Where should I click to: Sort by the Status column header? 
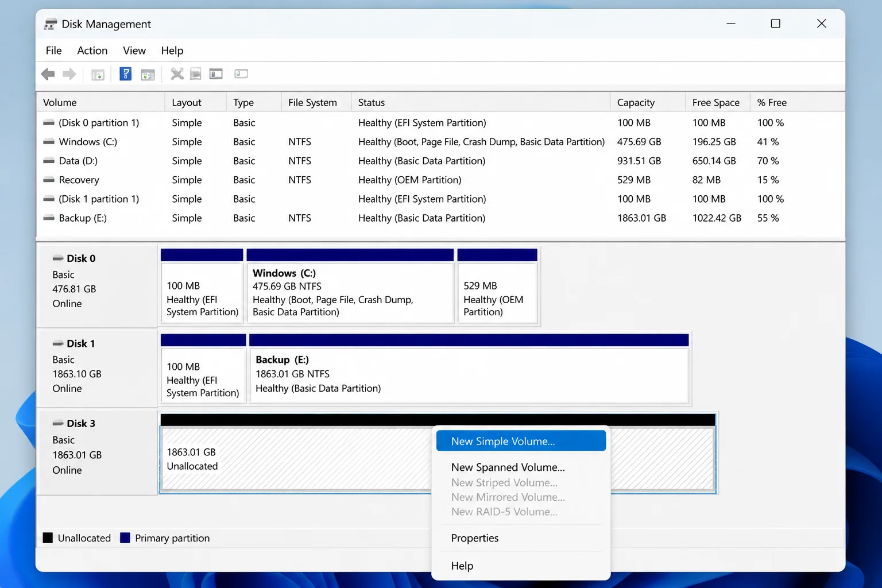(480, 102)
